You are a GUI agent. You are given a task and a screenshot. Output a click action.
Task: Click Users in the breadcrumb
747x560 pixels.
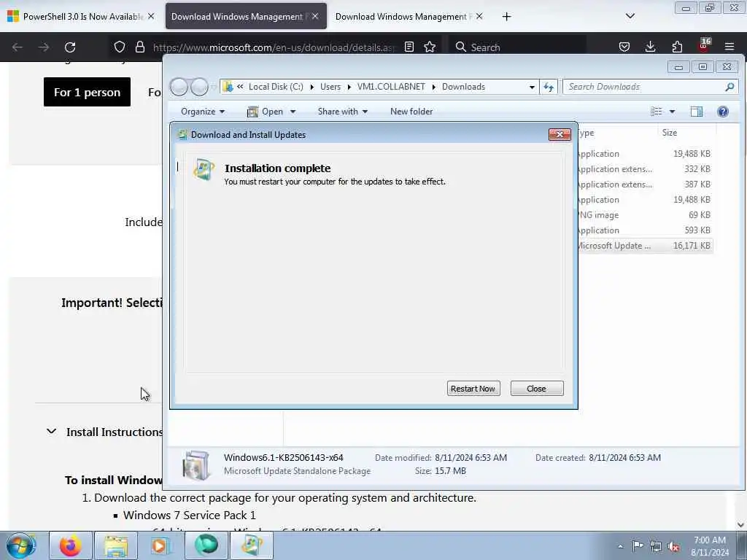point(330,87)
